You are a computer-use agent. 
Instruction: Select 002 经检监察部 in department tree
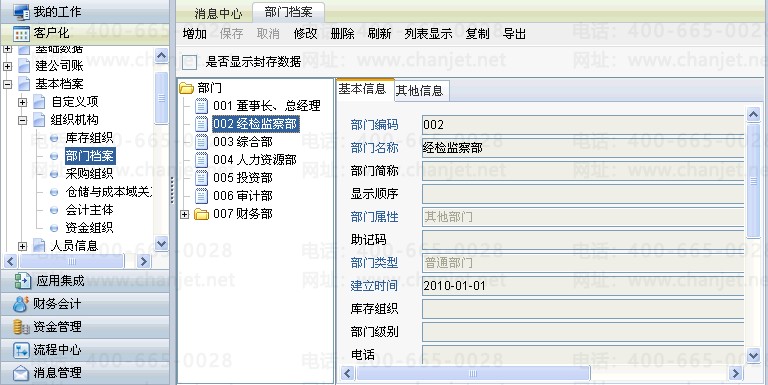(x=255, y=124)
